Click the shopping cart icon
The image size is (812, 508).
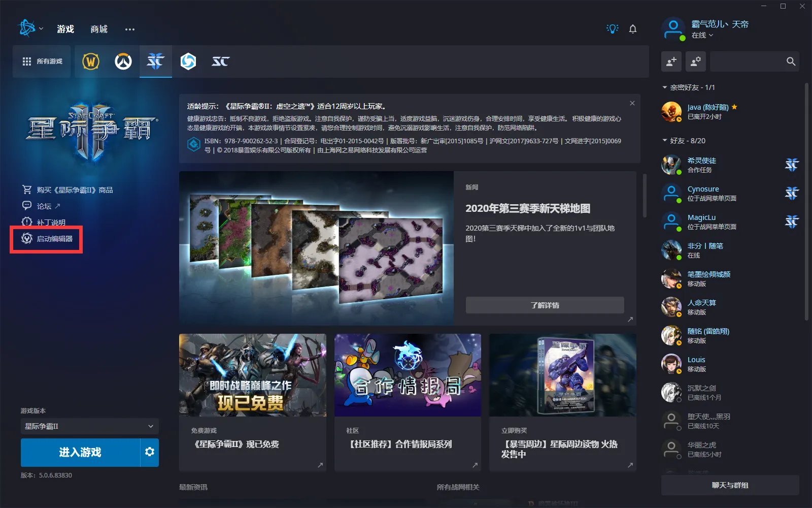[x=27, y=189]
